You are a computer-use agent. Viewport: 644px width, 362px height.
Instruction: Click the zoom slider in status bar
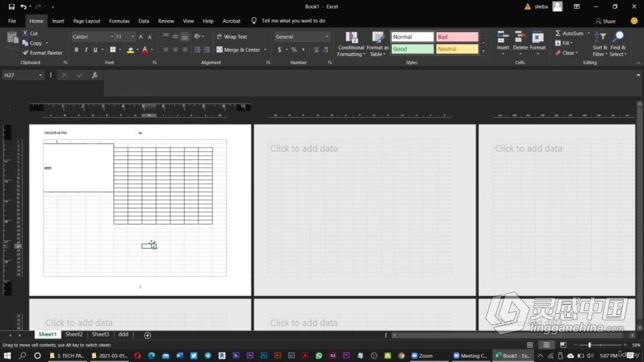(x=590, y=345)
